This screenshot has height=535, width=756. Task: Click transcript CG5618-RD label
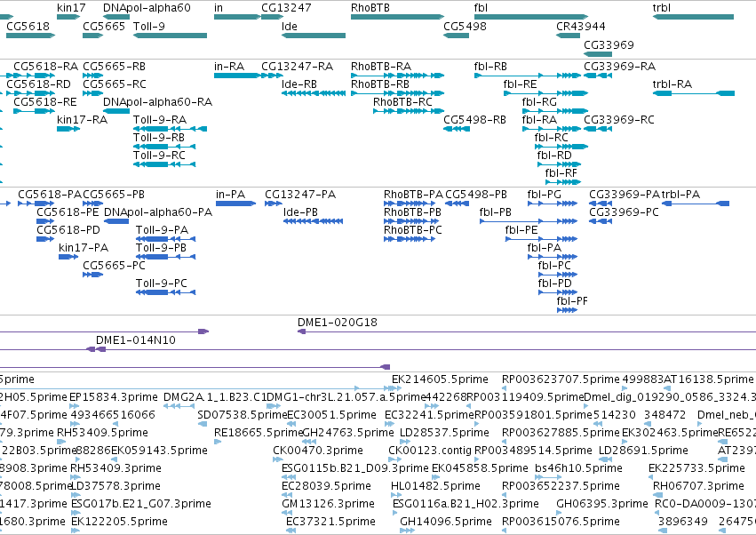click(x=38, y=84)
